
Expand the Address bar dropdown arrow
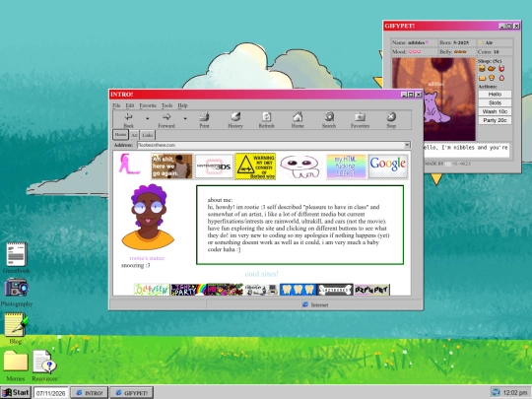[x=407, y=145]
